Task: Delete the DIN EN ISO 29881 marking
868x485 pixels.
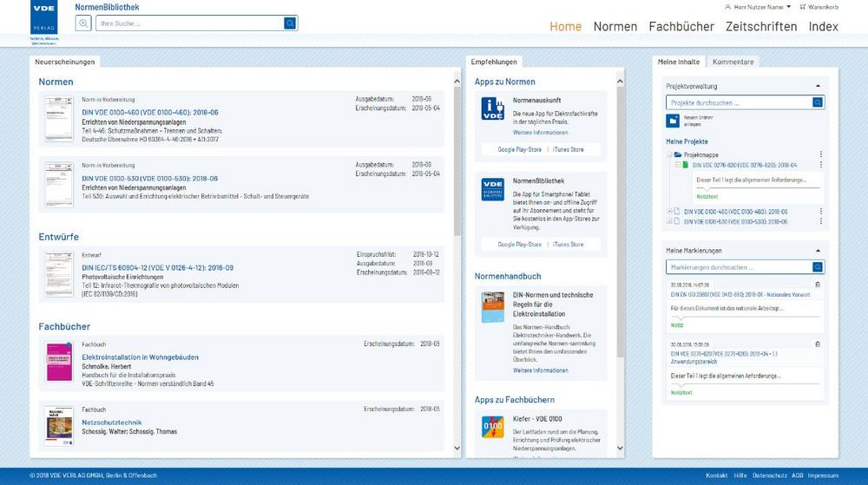Action: click(818, 285)
